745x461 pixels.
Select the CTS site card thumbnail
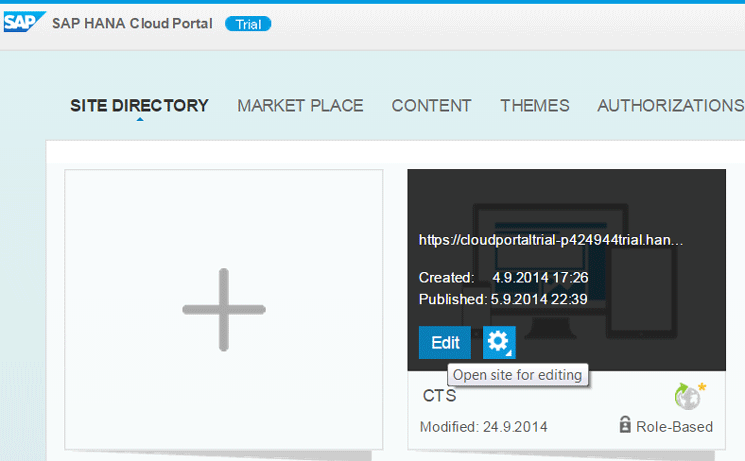coord(566,270)
